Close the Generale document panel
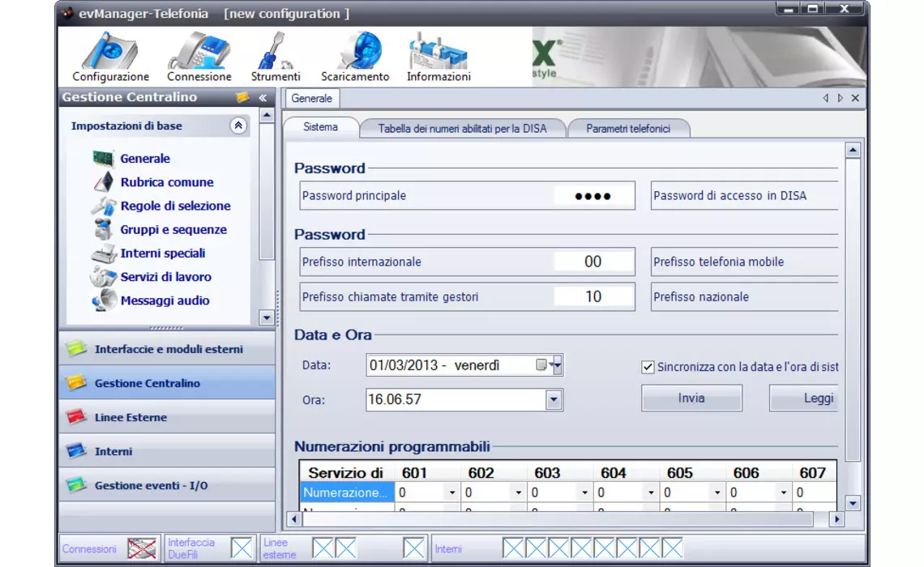The image size is (924, 567). coord(855,98)
